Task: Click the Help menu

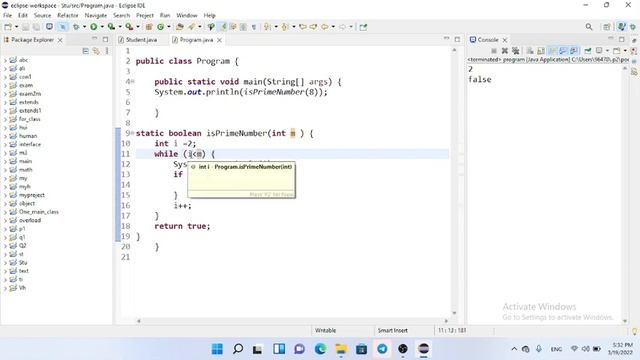Action: tap(209, 15)
